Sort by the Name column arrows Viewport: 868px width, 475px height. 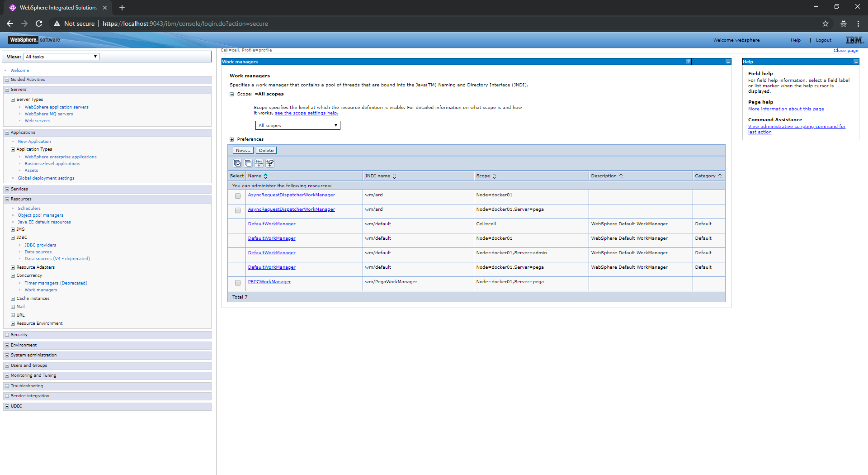coord(266,176)
